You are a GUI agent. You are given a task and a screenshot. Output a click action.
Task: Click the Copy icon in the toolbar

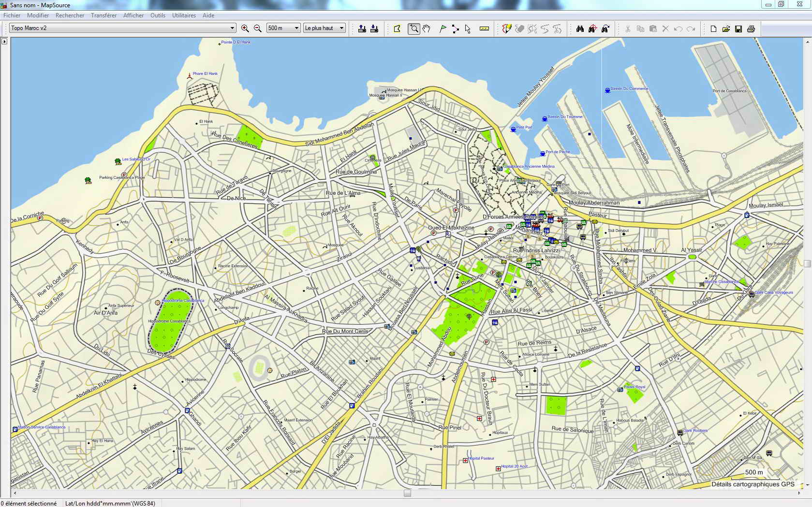pyautogui.click(x=640, y=29)
